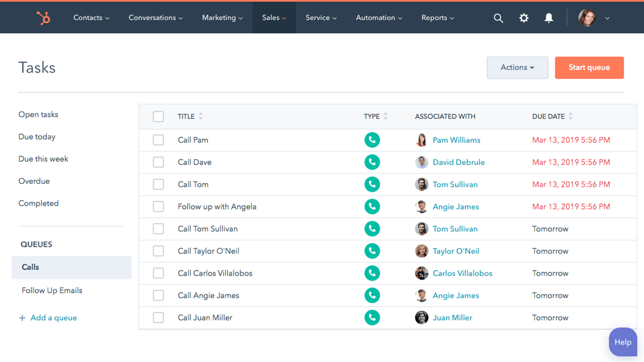Tick the Call Tom Sullivan checkbox
The image size is (644, 362).
pos(158,229)
